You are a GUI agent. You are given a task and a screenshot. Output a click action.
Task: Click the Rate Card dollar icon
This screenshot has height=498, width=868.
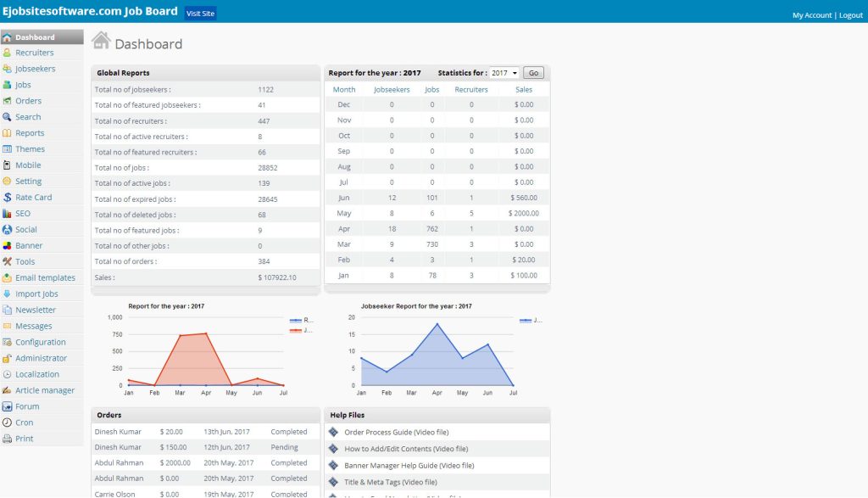click(10, 197)
